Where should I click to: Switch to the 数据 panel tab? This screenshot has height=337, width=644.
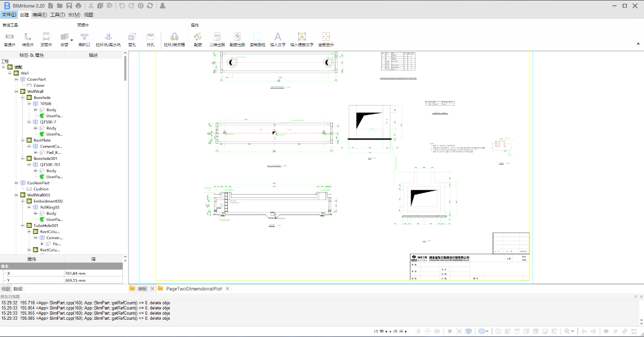point(18,289)
